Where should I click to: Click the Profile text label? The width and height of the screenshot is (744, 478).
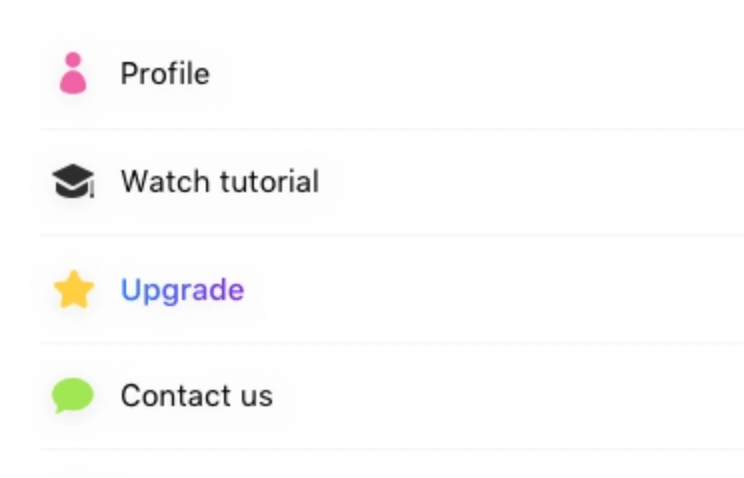(x=165, y=74)
